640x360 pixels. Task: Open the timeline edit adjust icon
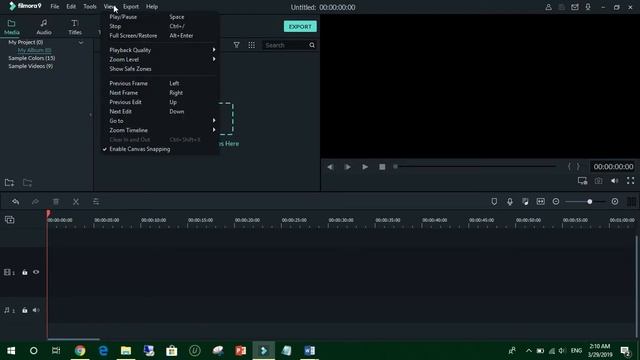96,202
